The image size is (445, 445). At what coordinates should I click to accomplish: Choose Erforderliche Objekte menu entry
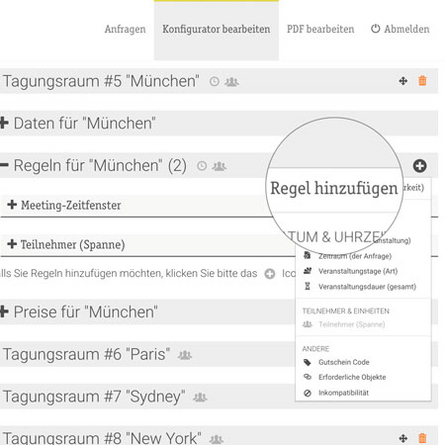coord(352,377)
